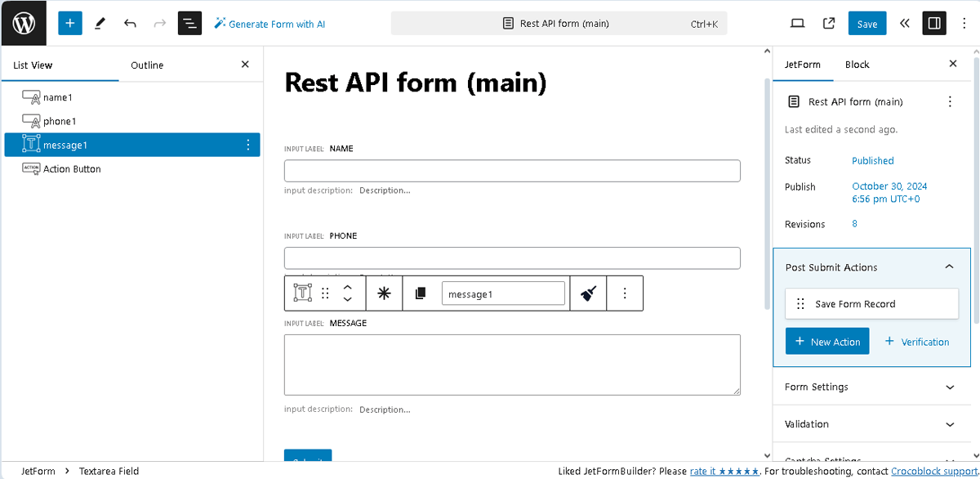Open command palette document title bar
This screenshot has width=980, height=479.
[x=559, y=24]
